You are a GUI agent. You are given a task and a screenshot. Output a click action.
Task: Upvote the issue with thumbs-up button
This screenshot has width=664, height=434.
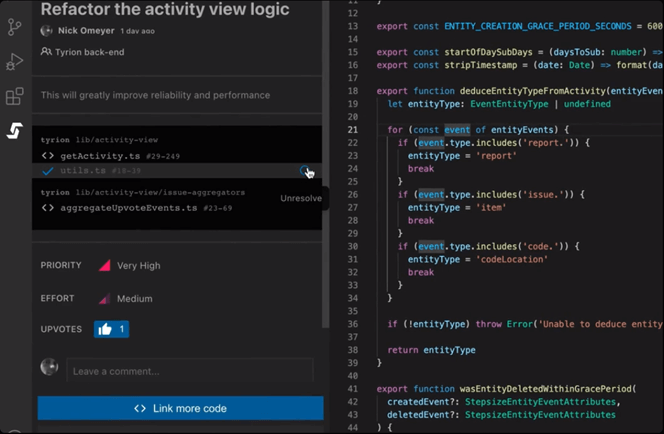(x=111, y=329)
